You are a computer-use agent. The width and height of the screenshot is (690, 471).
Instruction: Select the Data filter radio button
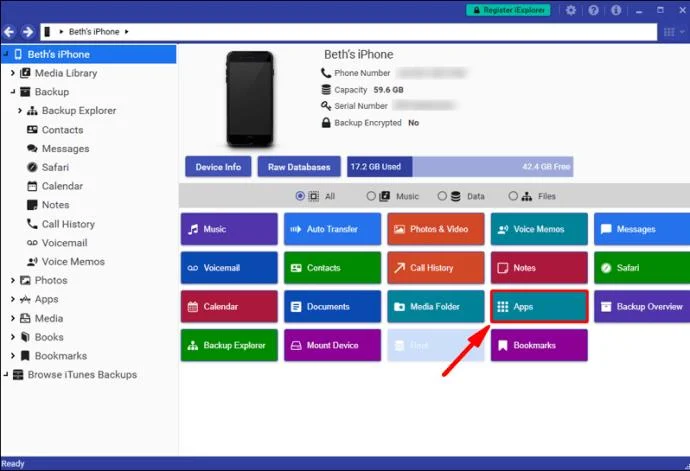coord(442,196)
